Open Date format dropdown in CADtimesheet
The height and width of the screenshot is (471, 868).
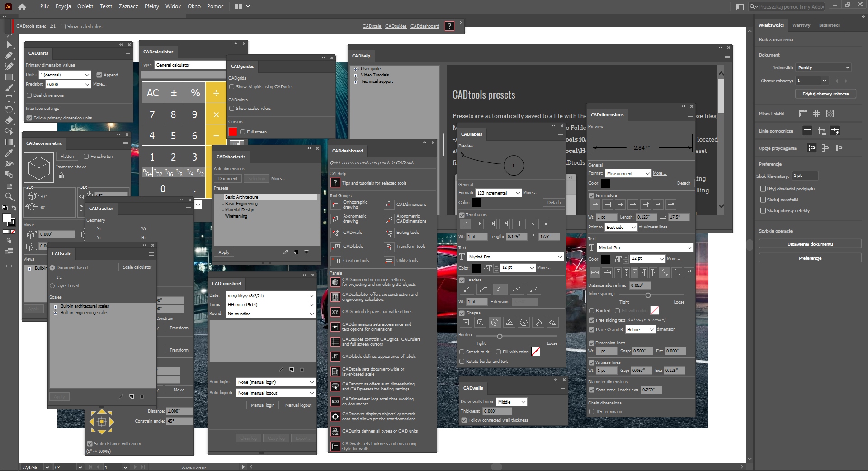[270, 295]
